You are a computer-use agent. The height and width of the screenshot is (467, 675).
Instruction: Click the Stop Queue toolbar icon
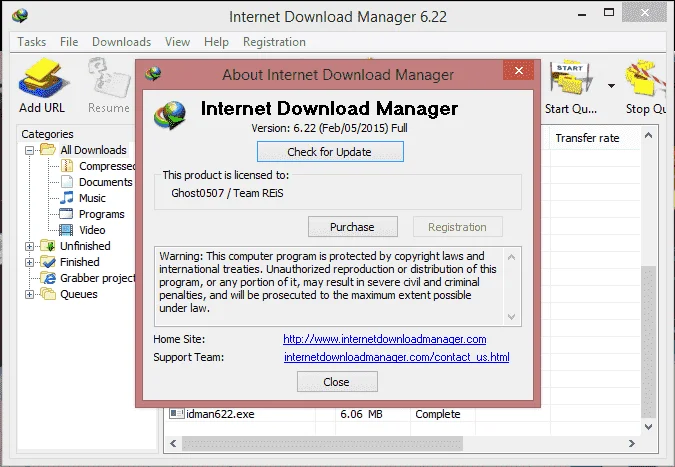646,79
